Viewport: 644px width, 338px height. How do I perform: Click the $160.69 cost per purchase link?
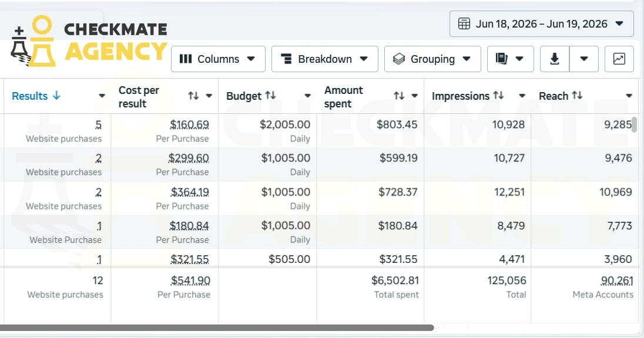[189, 125]
